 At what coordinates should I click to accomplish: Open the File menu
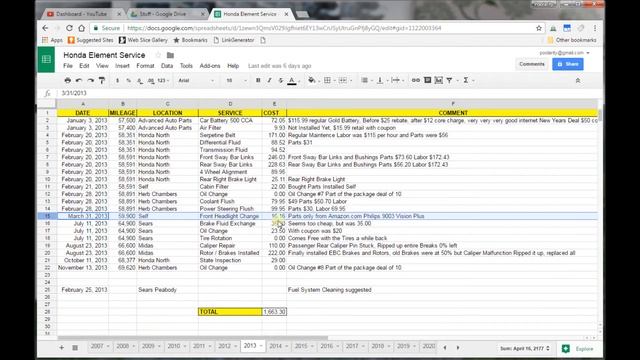(68, 66)
